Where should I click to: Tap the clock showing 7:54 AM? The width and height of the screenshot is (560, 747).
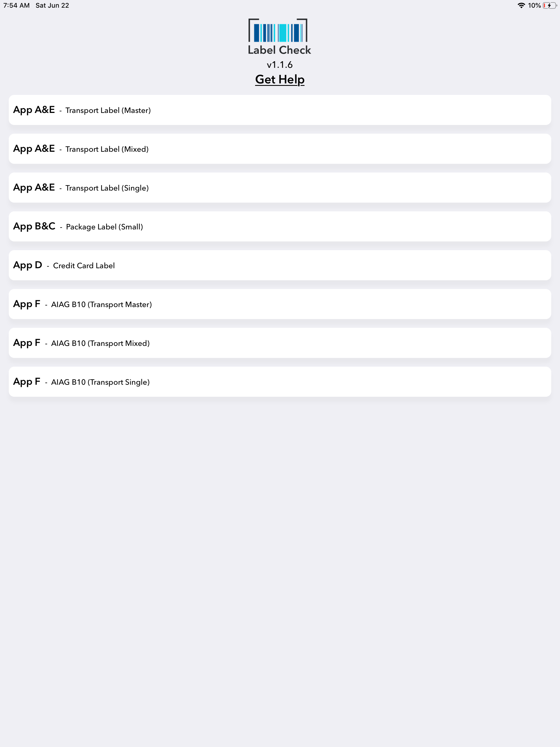click(16, 5)
